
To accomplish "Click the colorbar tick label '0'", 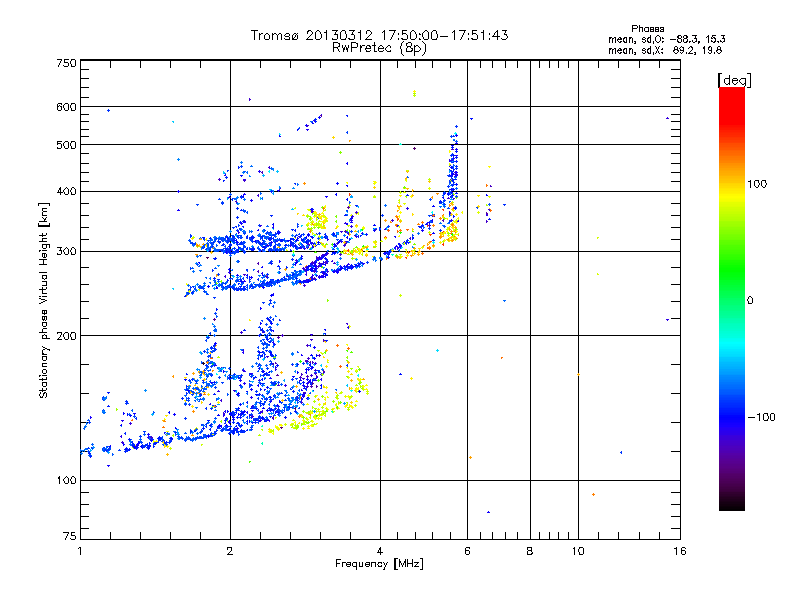I will pos(750,301).
